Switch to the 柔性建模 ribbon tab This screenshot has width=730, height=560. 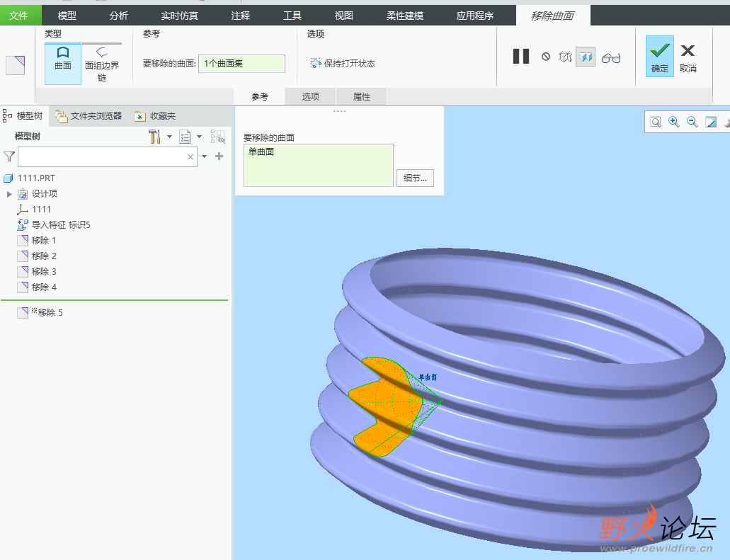tap(405, 16)
